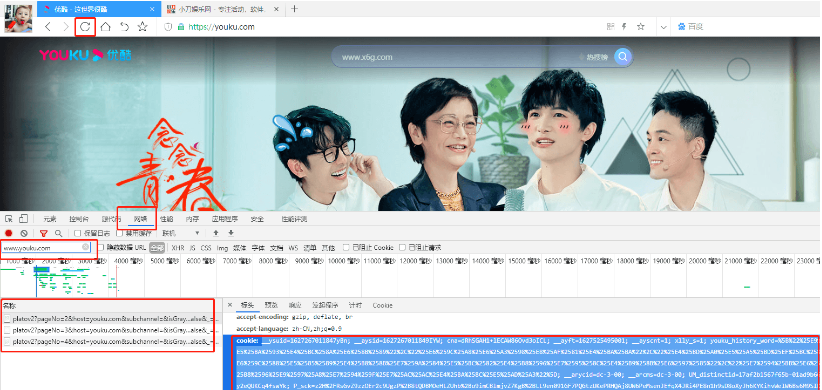Image resolution: width=822 pixels, height=390 pixels.
Task: Clear the filter field with its X icon
Action: tap(85, 247)
